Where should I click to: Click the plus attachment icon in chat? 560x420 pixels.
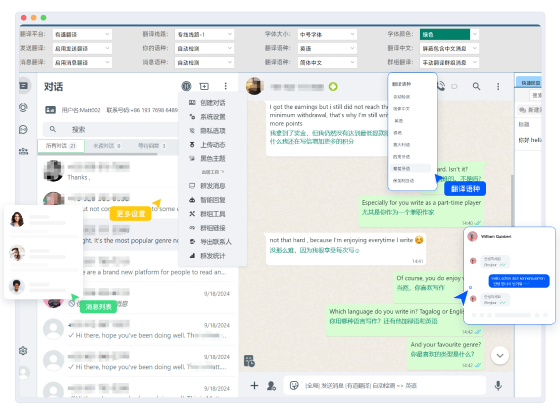tap(254, 385)
